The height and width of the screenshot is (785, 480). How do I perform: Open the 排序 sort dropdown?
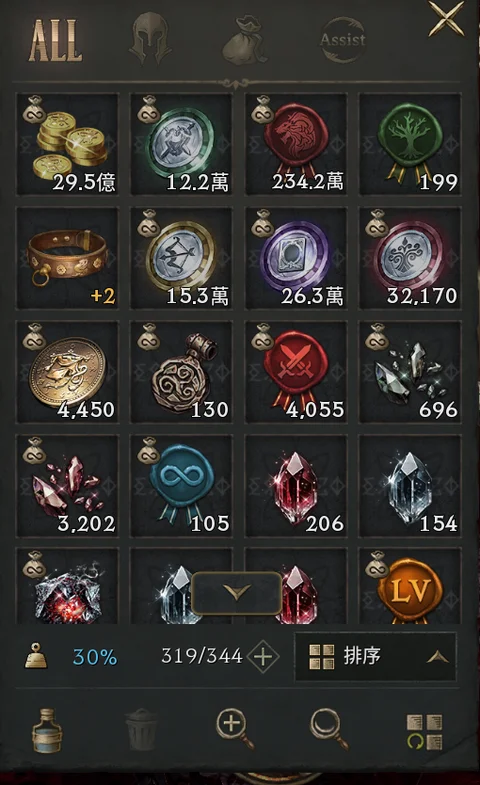point(375,656)
